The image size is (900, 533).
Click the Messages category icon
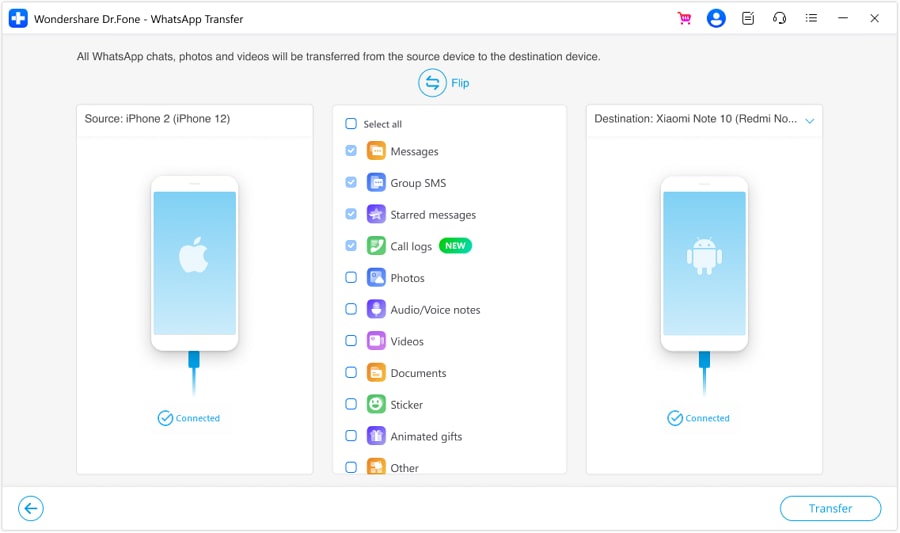[x=376, y=151]
